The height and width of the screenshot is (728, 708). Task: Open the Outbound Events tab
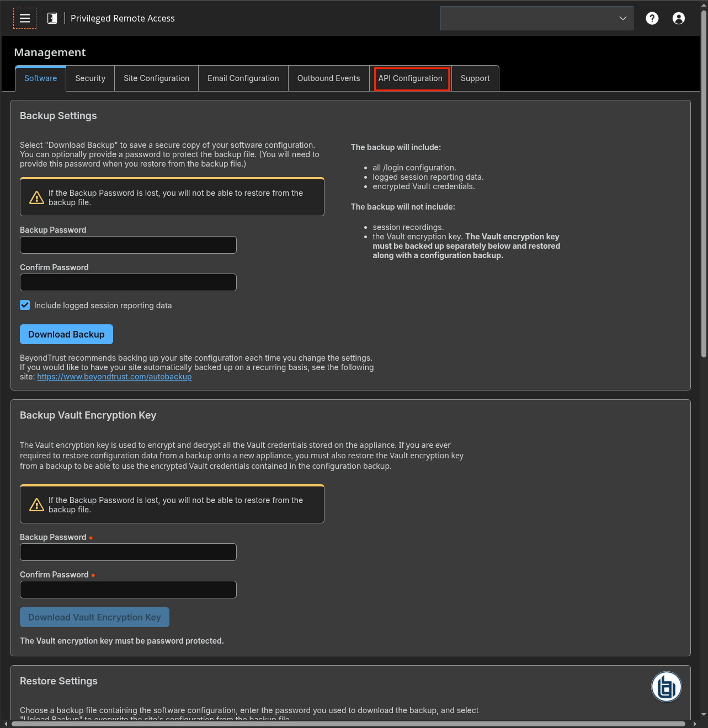pos(328,78)
